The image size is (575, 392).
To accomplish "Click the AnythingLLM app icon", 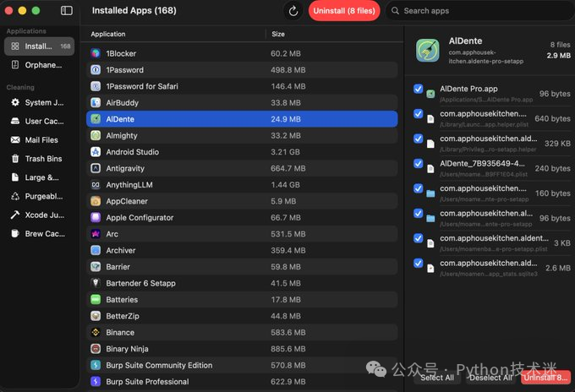I will click(x=96, y=185).
